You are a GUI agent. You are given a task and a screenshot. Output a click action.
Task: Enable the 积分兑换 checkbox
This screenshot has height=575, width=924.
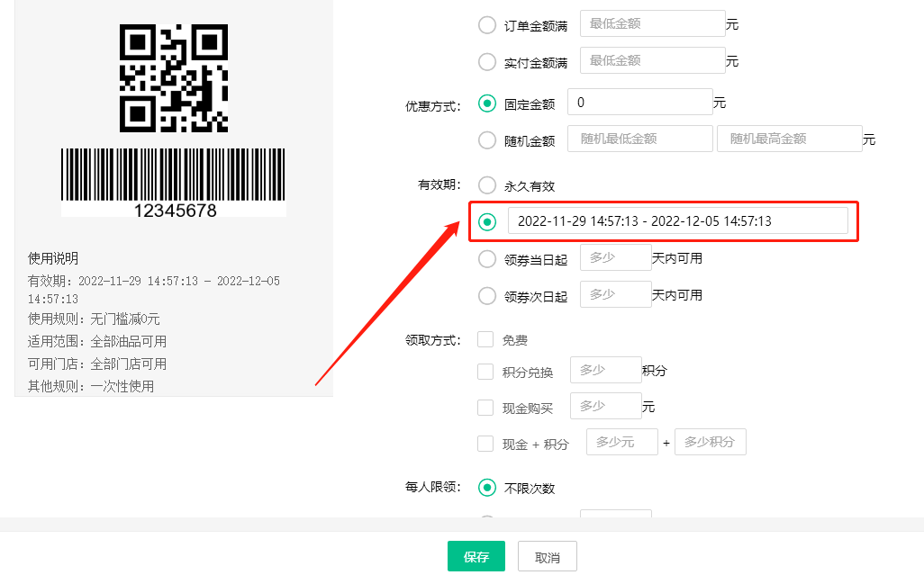point(485,372)
